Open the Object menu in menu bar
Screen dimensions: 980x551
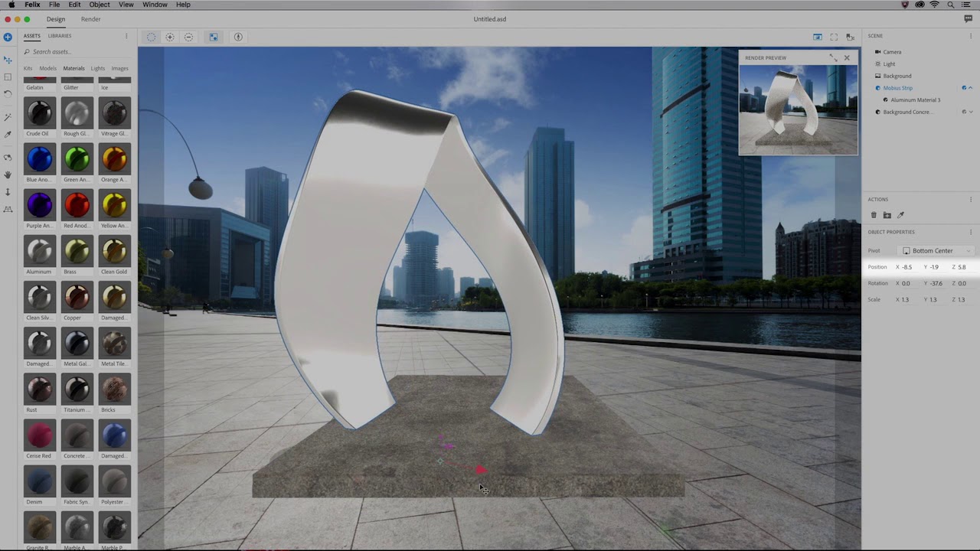(x=99, y=5)
